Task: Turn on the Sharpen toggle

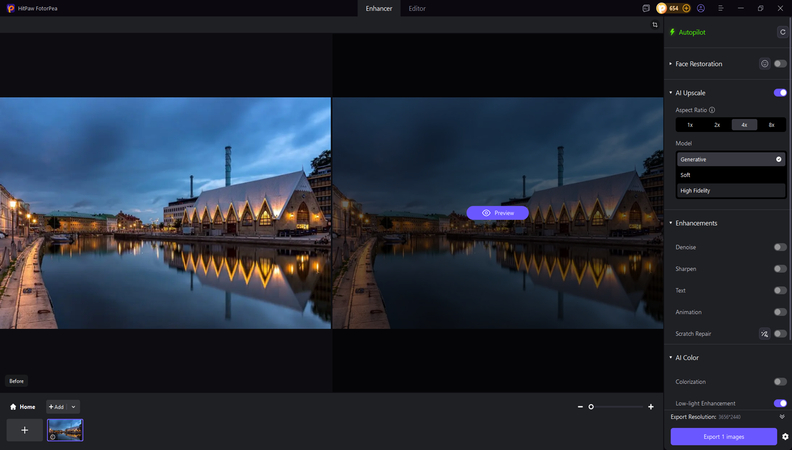Action: [x=780, y=269]
